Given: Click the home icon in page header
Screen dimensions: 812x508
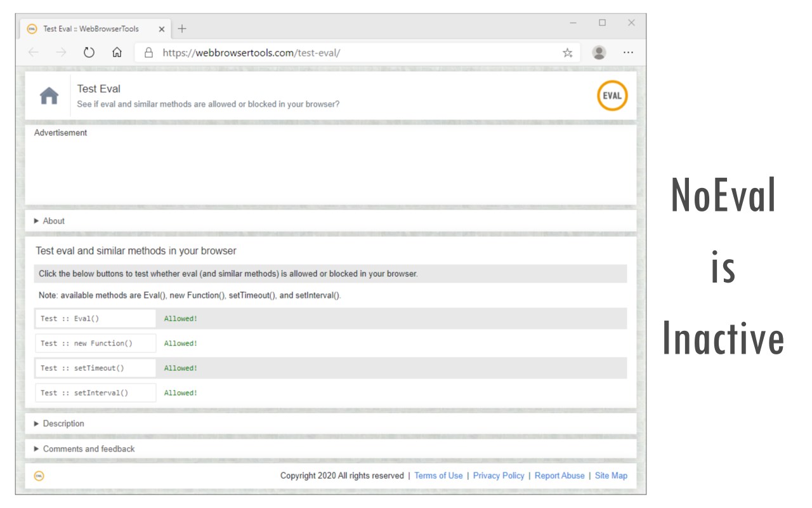Looking at the screenshot, I should tap(49, 96).
